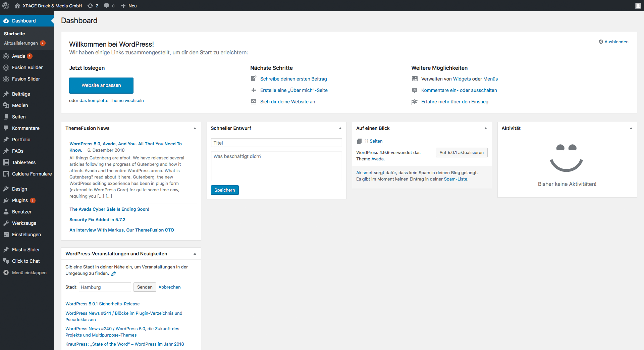Open Einstellungen in the sidebar
Viewport: 644px width, 350px height.
point(26,235)
